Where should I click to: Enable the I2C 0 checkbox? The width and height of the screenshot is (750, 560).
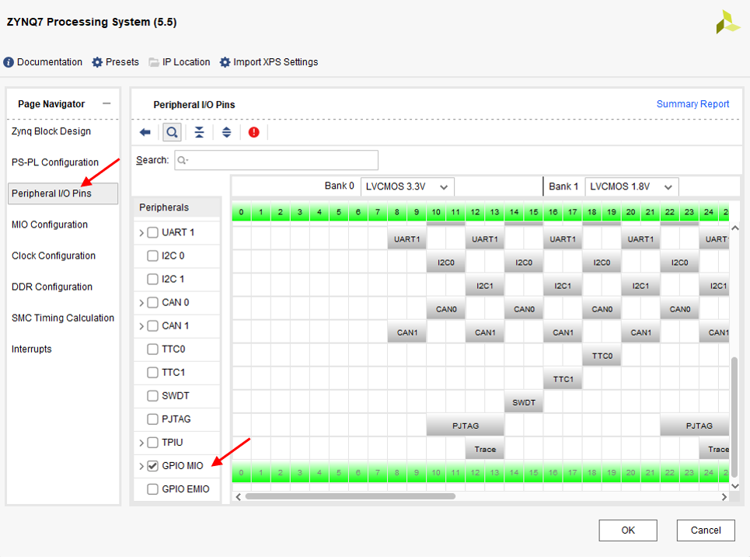[x=152, y=256]
